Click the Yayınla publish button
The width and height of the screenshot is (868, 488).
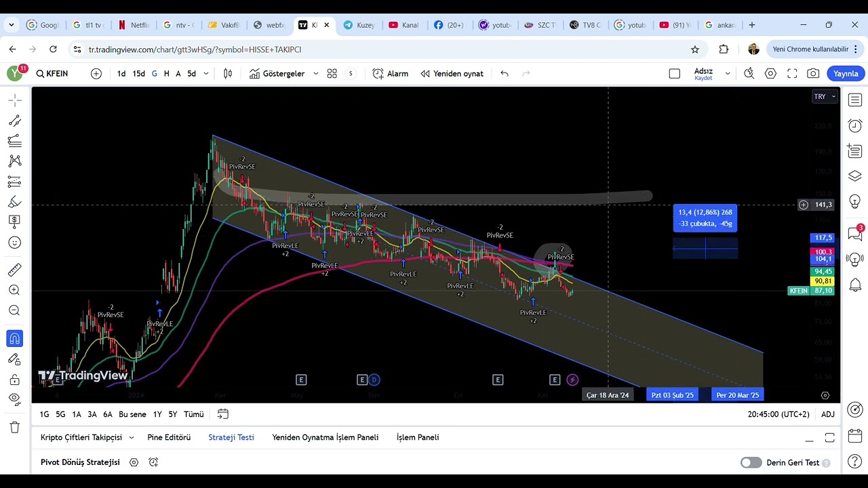pyautogui.click(x=846, y=74)
